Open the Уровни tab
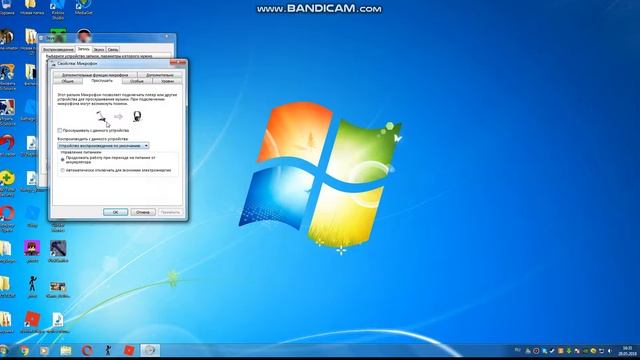 point(167,81)
